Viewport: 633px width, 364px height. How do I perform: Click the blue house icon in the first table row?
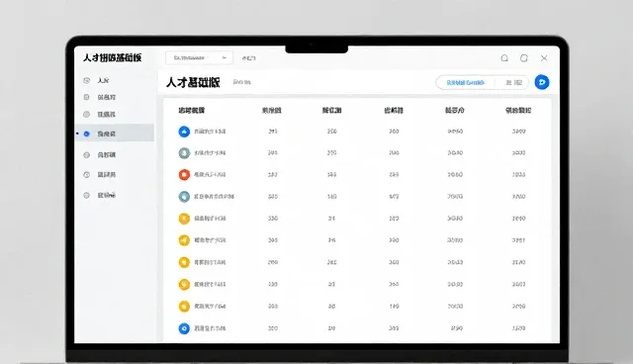184,132
